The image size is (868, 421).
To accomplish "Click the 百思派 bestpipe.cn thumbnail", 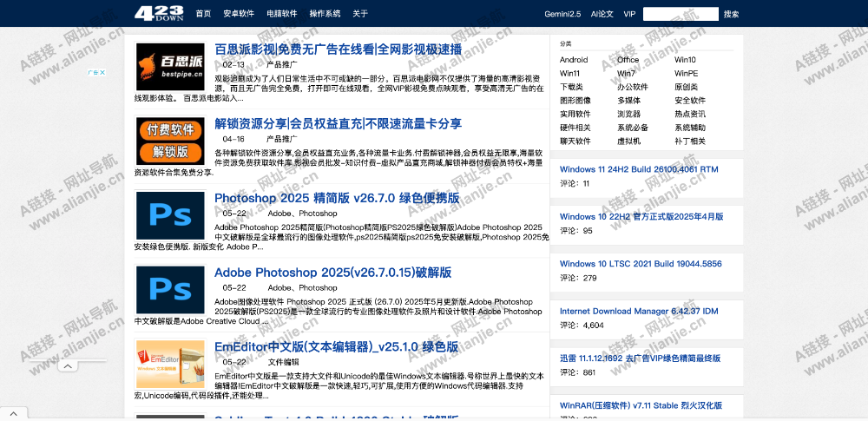I will (170, 67).
